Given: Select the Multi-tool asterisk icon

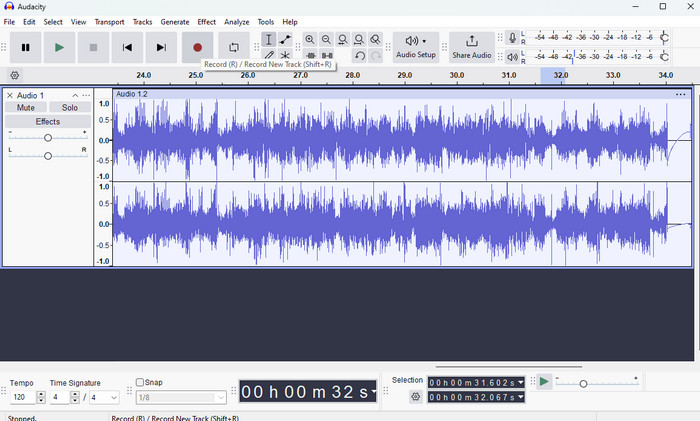Looking at the screenshot, I should tap(285, 55).
